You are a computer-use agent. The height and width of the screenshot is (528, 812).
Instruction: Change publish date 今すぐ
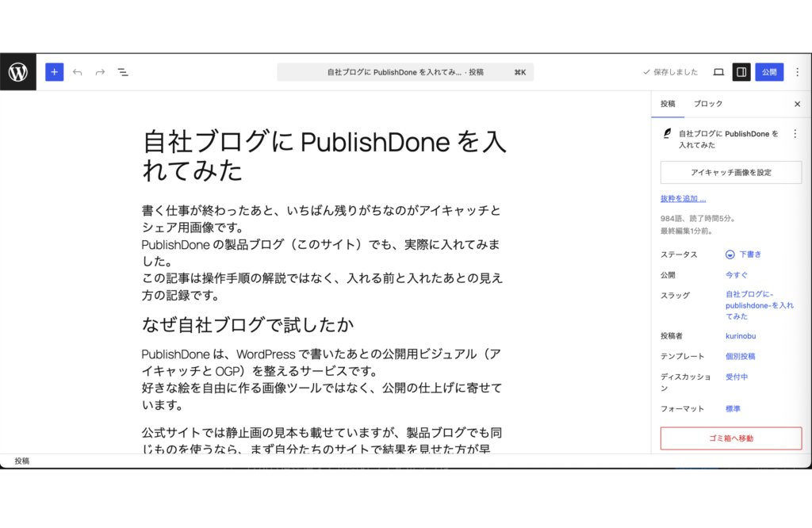pos(737,275)
